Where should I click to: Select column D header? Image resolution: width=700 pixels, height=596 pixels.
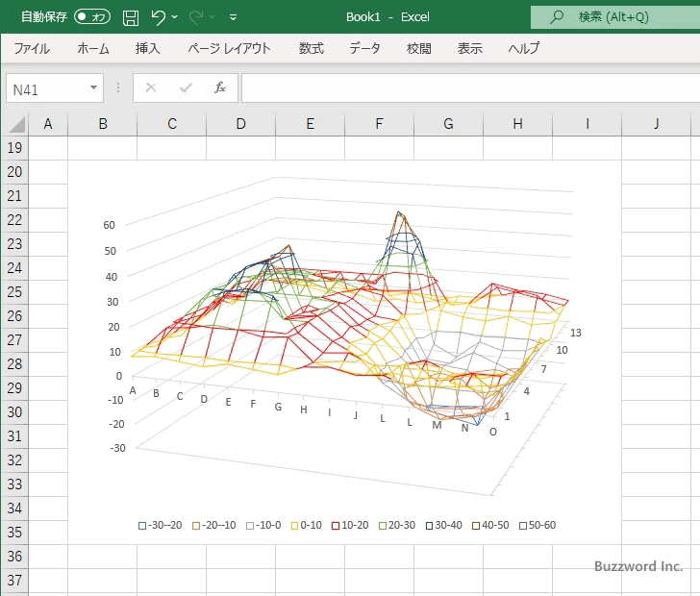point(240,124)
